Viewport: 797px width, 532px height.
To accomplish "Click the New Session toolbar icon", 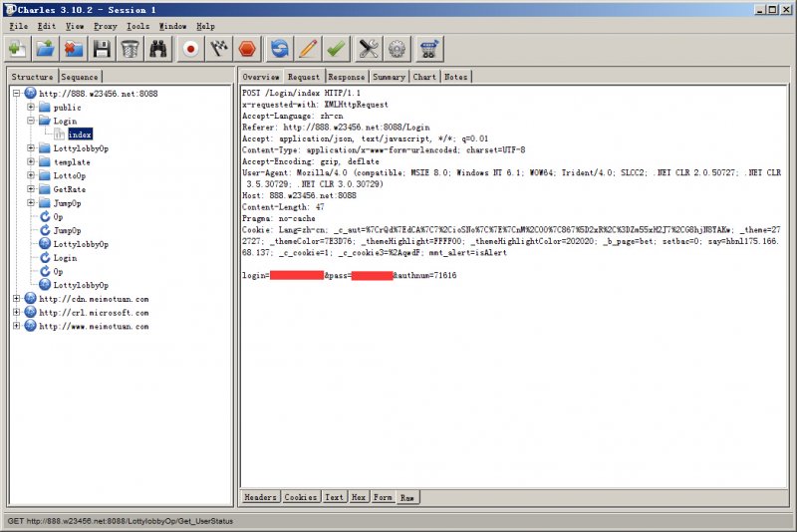I will pyautogui.click(x=17, y=49).
